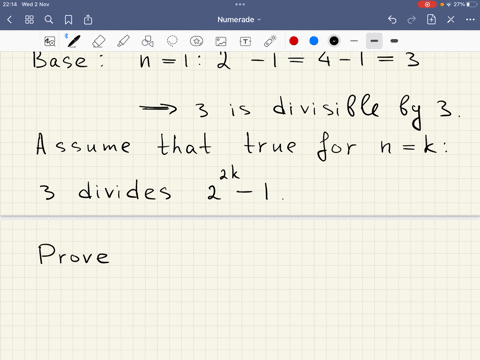
Task: Tap the handwritten word 'divides'
Action: [124, 190]
